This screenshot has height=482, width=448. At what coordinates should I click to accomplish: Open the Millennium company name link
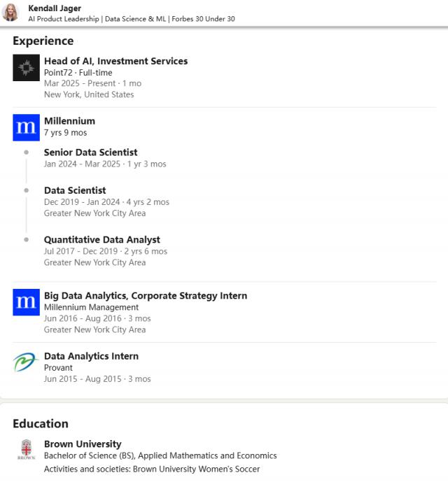click(x=69, y=120)
